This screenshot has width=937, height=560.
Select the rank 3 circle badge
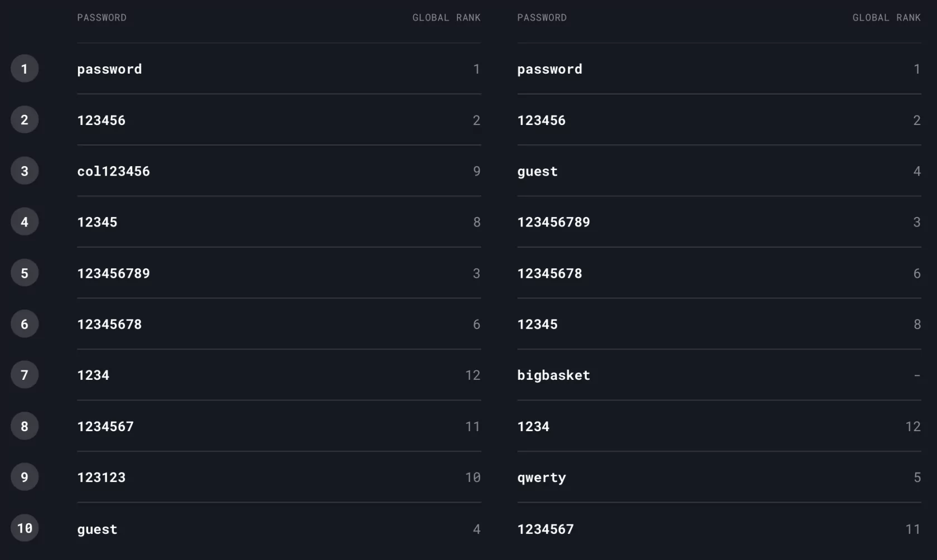pos(25,171)
